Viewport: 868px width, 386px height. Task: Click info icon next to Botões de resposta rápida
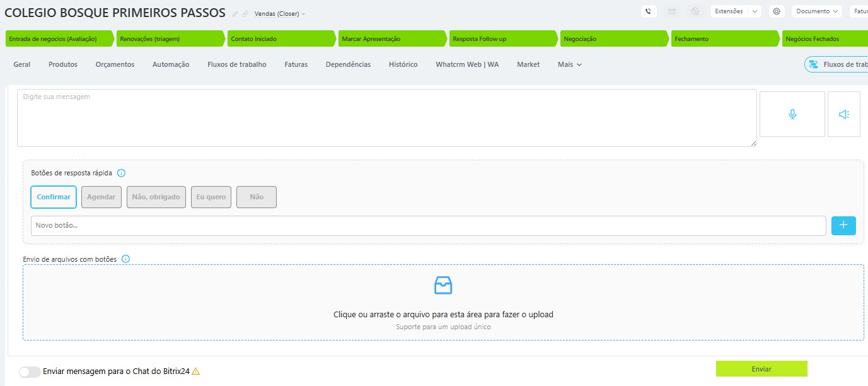(x=122, y=173)
